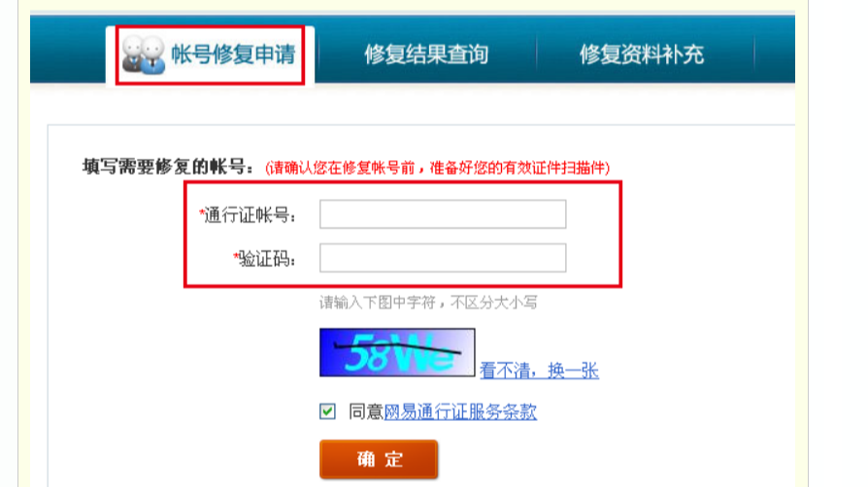Switch to the 修复结果查询 tab
Screen dimensions: 868x487
[x=426, y=54]
